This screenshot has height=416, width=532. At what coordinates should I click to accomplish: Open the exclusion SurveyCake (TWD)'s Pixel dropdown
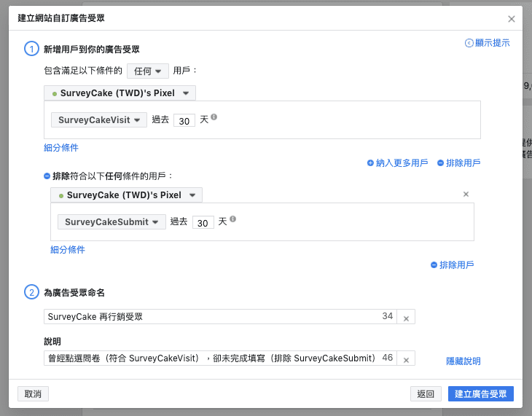(x=126, y=195)
